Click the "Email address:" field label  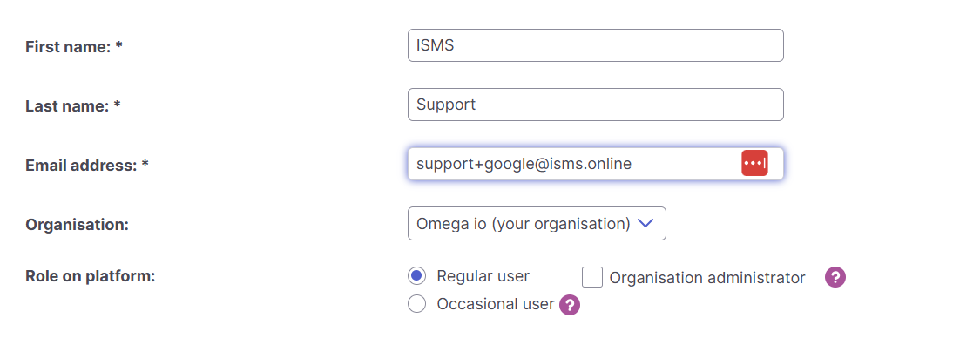click(x=81, y=165)
